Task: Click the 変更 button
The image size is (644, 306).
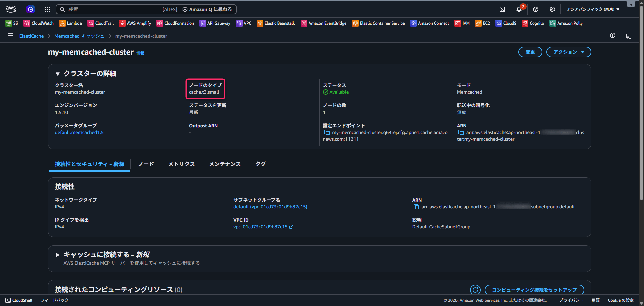Action: pyautogui.click(x=530, y=52)
